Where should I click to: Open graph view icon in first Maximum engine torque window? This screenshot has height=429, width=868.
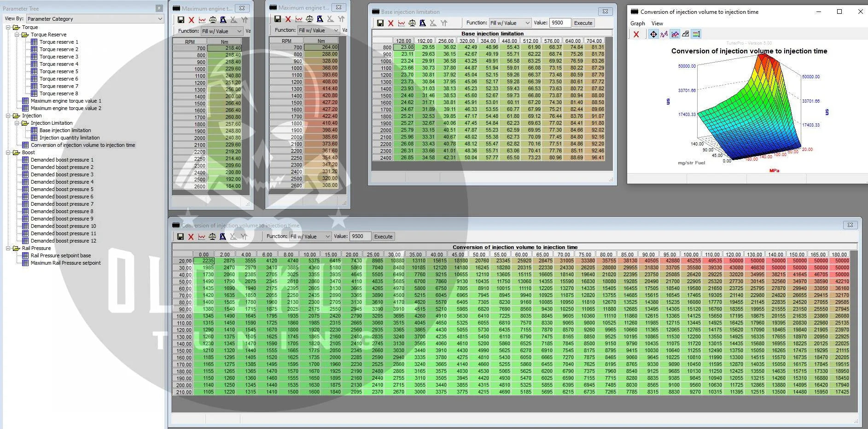coord(202,20)
